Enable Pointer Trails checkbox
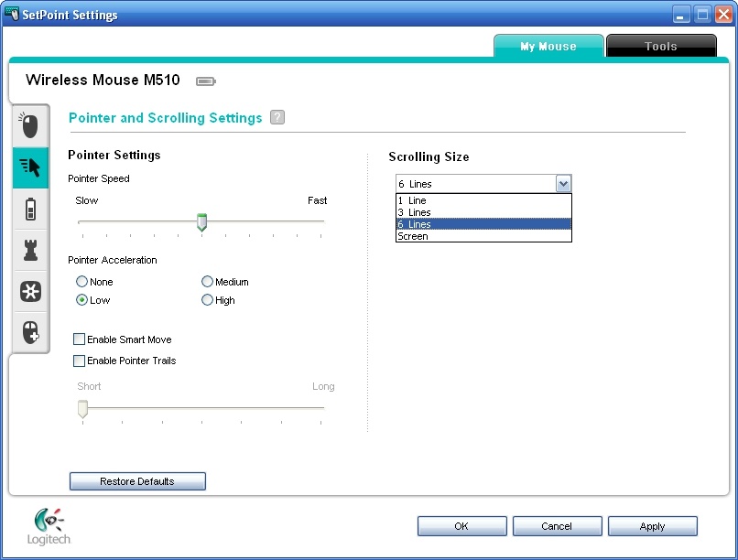 [79, 361]
